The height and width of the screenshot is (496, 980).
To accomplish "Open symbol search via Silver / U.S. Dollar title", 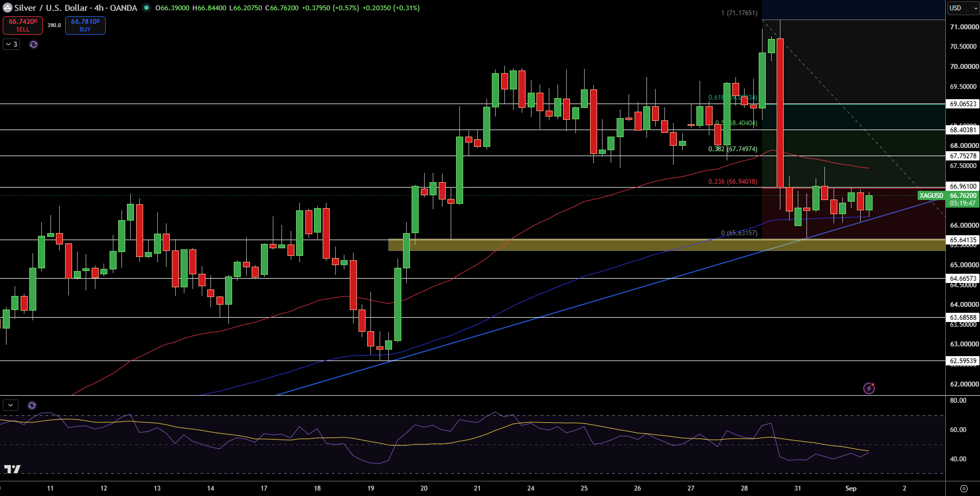I will click(x=75, y=8).
